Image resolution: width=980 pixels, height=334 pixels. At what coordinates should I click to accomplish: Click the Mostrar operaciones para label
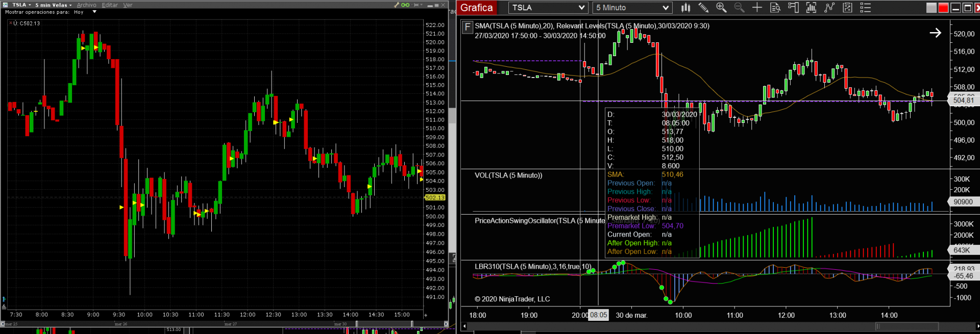(x=37, y=12)
